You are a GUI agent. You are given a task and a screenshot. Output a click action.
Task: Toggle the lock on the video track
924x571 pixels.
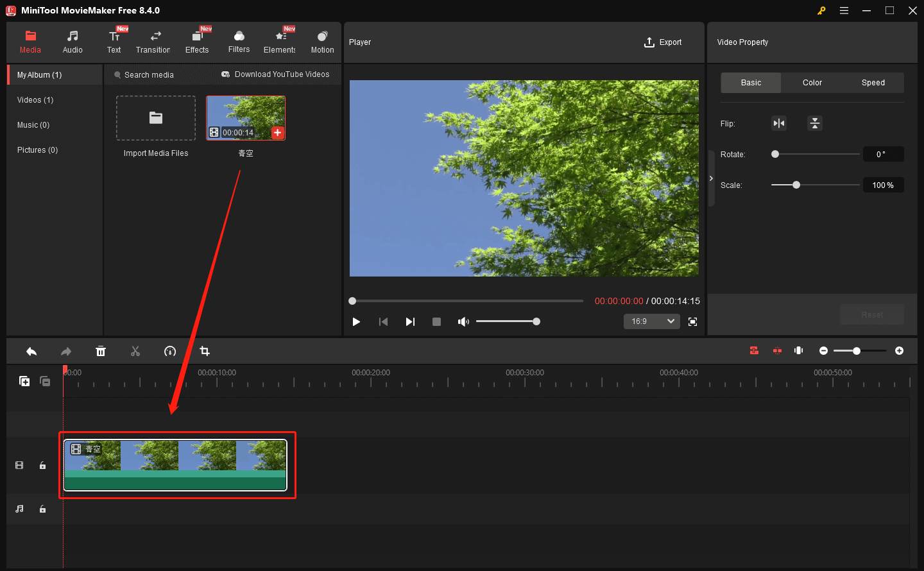(x=42, y=465)
